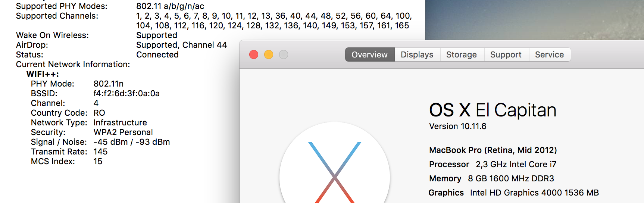Open the Displays tab

(x=417, y=54)
